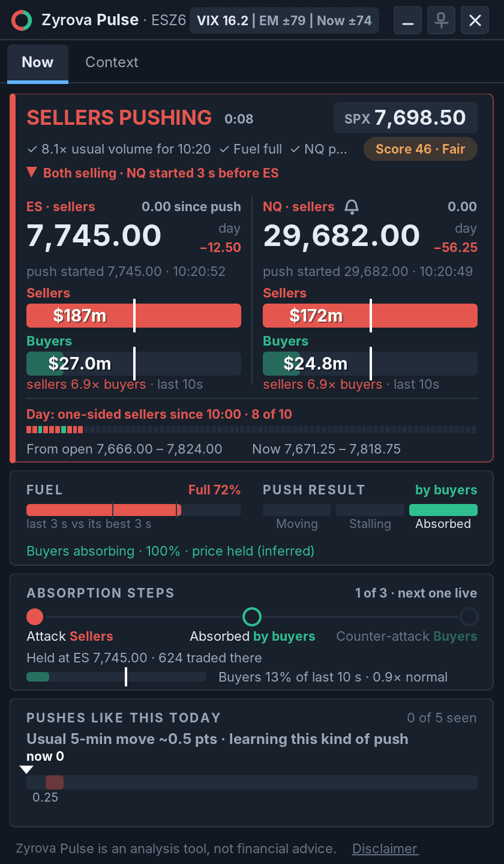Select the Absorbed by buyers step circle

[252, 617]
